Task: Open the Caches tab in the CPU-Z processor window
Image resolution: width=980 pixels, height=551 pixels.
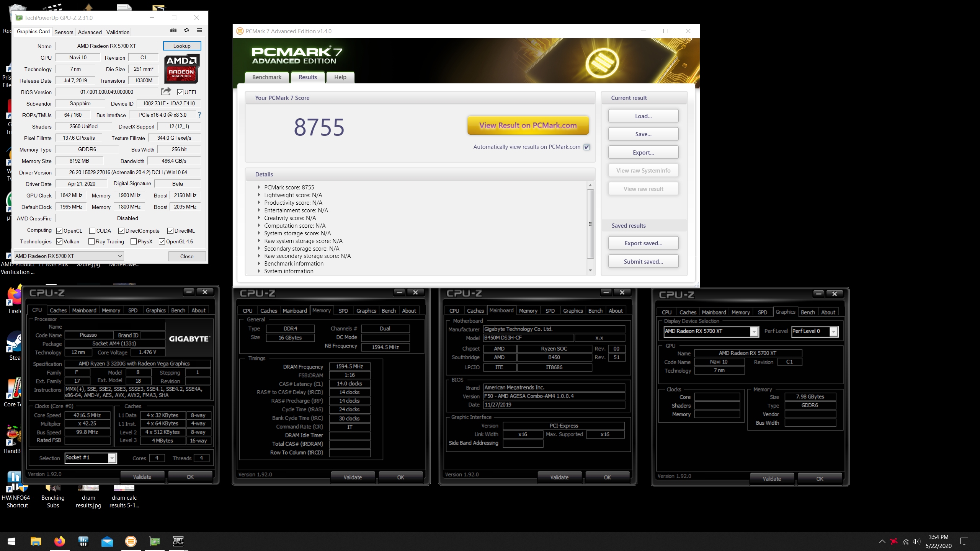Action: pos(58,310)
